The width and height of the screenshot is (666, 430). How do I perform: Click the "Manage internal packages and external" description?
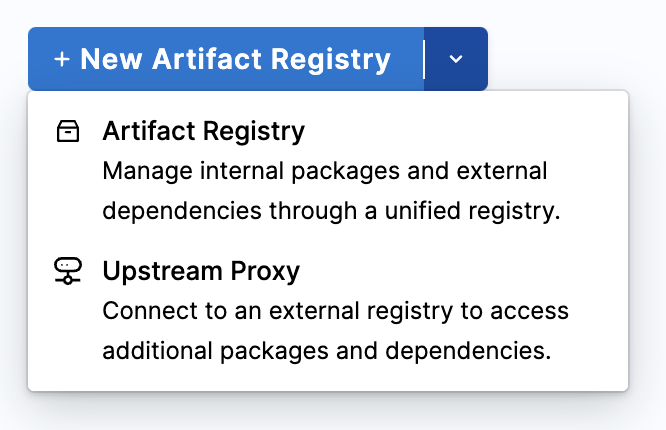pos(325,171)
